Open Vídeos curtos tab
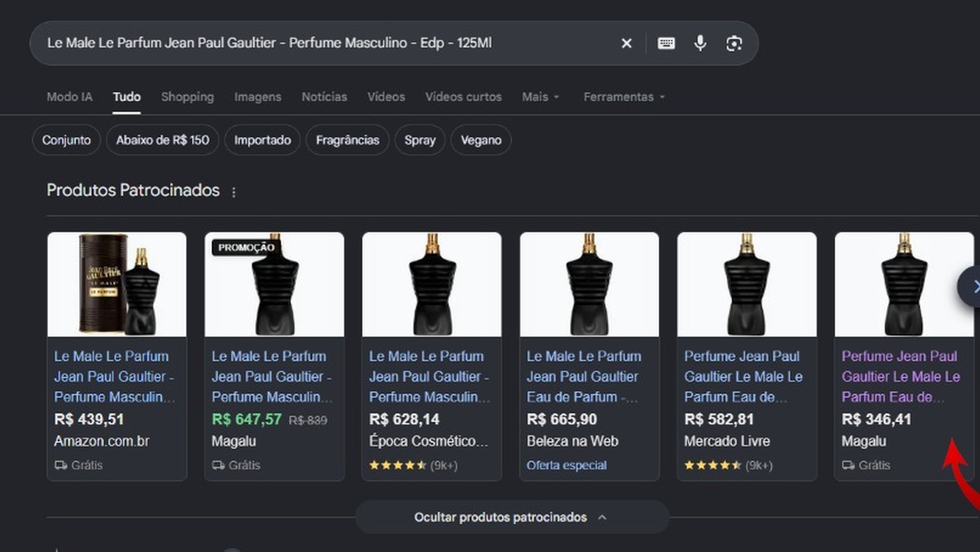This screenshot has height=552, width=980. 463,97
